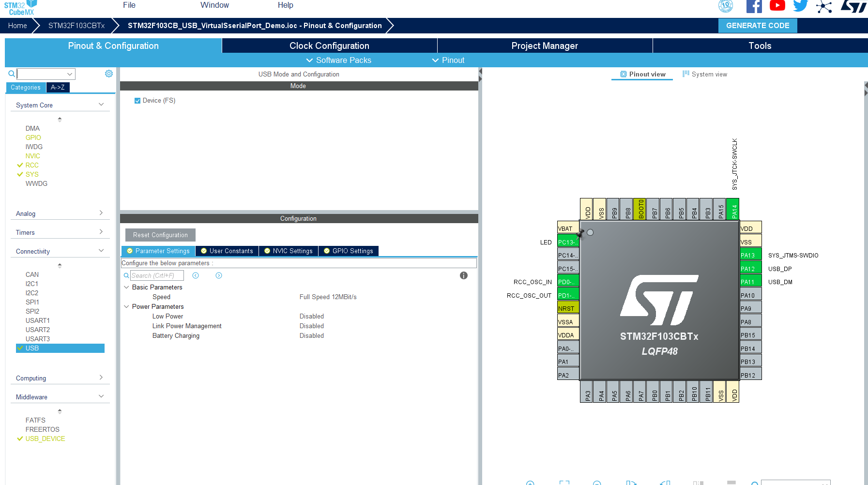Click the up arrow above CAN list

(x=60, y=265)
